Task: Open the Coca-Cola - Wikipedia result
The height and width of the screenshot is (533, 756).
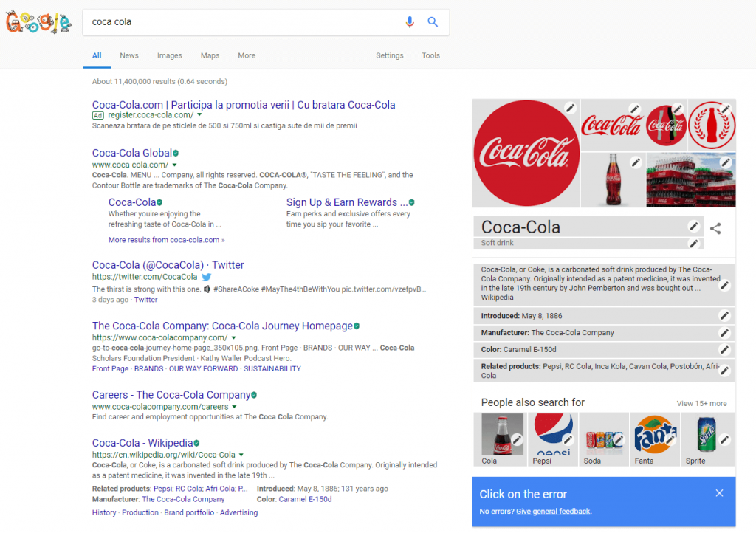Action: 142,443
